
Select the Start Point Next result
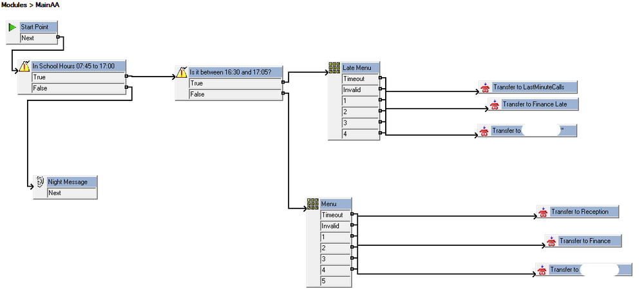39,38
